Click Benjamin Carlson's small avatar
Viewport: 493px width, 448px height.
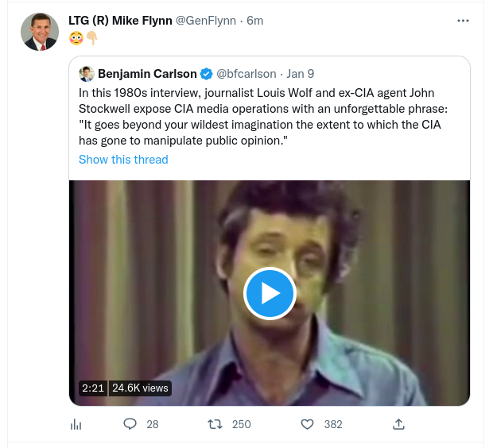[x=87, y=74]
